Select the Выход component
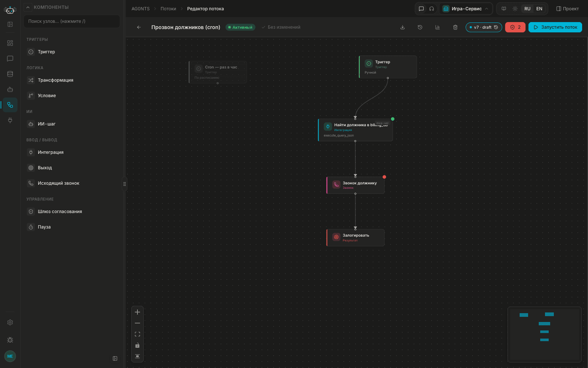Screen dimensions: 588x368 (72, 168)
